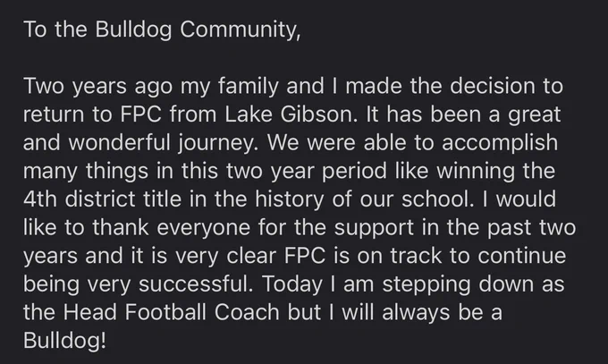This screenshot has height=364, width=608.
Task: Click the opening words 'Two years ago'
Action: pos(97,86)
